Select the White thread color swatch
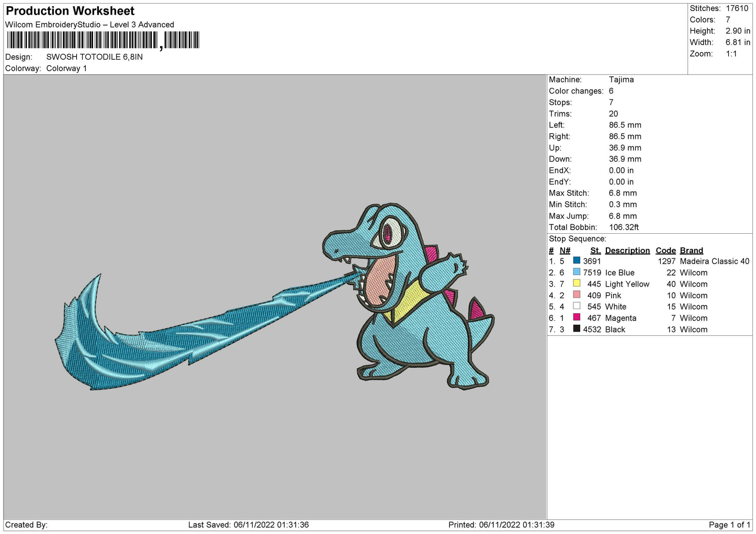Viewport: 756px width, 534px height. (577, 306)
